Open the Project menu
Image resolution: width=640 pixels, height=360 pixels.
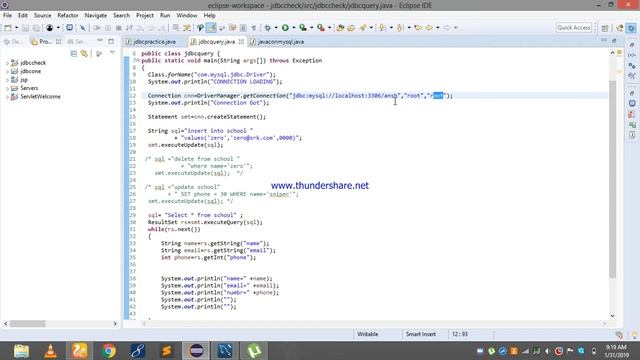pyautogui.click(x=144, y=16)
